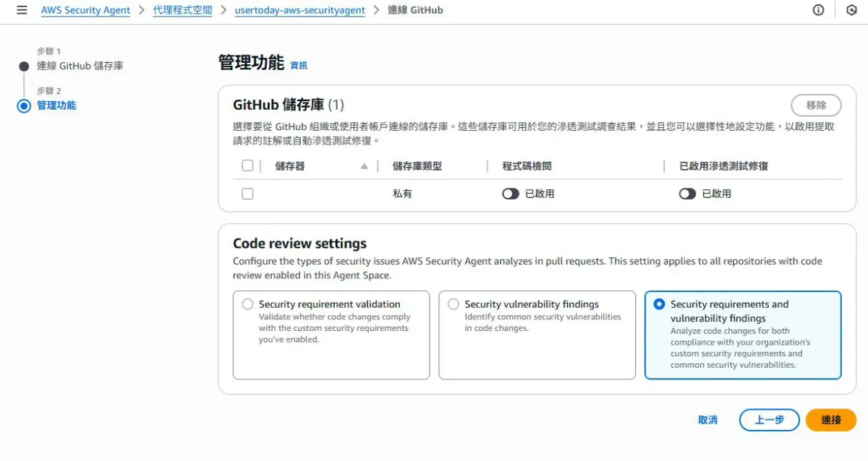Click the info circle icon in header
The image size is (868, 461).
[x=818, y=10]
